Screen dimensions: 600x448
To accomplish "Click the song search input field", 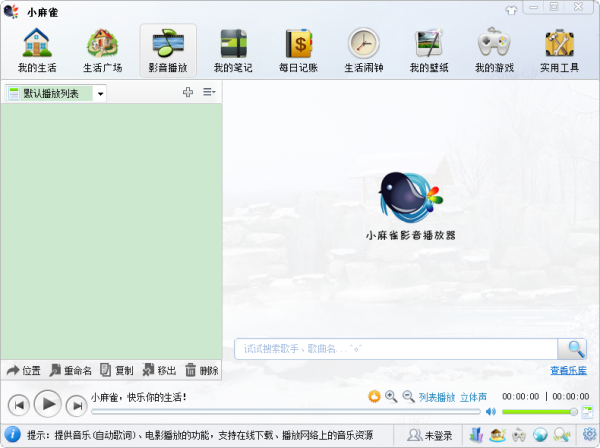I will [x=396, y=349].
